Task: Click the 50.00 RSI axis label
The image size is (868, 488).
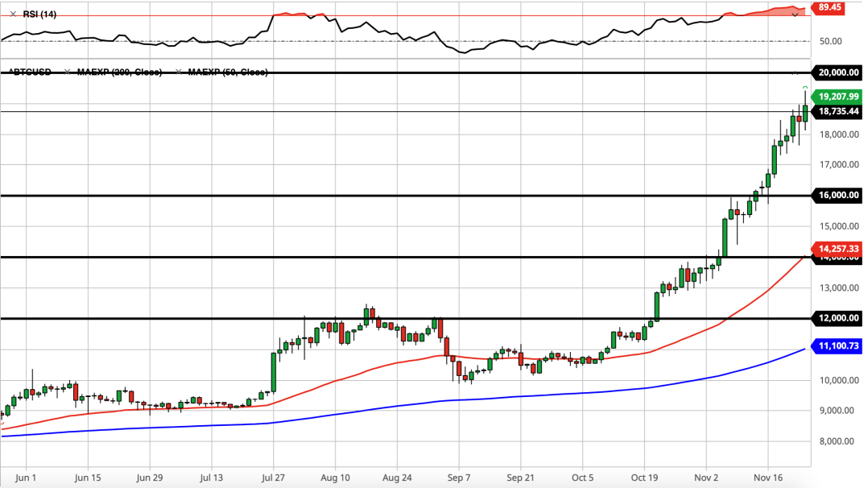Action: tap(830, 42)
